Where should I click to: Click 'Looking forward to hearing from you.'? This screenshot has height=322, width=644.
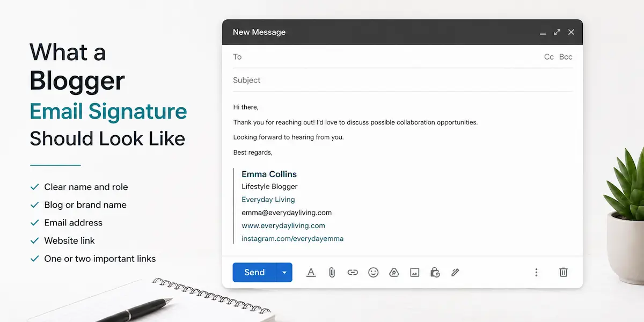tap(288, 137)
